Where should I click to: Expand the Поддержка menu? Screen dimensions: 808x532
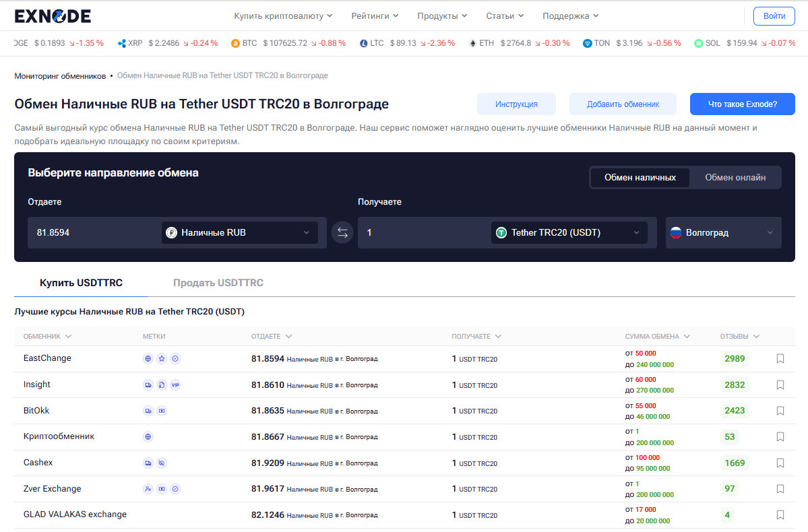[571, 16]
